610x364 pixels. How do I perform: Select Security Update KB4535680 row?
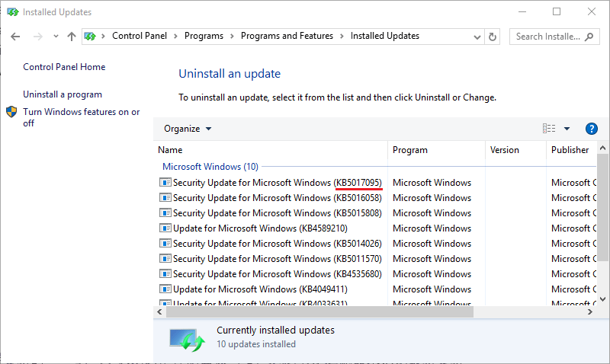tap(377, 274)
